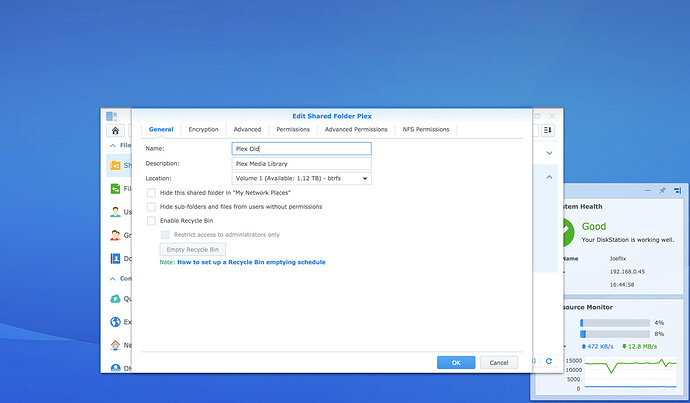690x403 pixels.
Task: Click IP address 192.168.0.45
Action: 627,272
